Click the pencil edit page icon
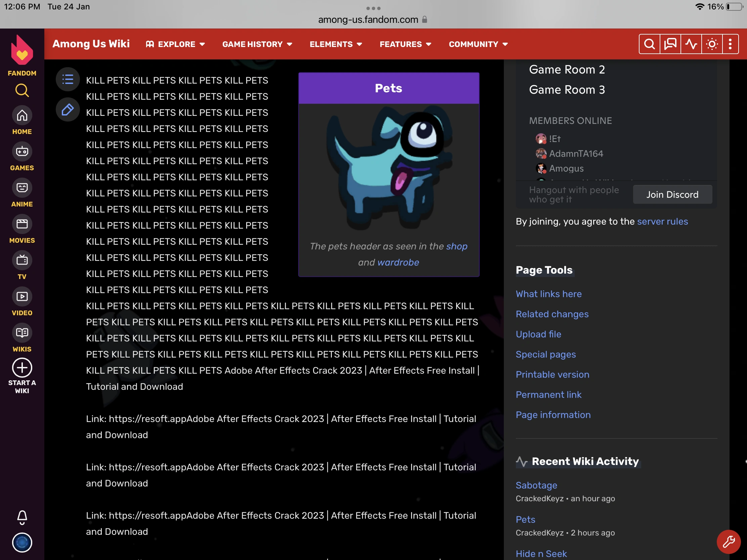The image size is (747, 560). (x=68, y=109)
